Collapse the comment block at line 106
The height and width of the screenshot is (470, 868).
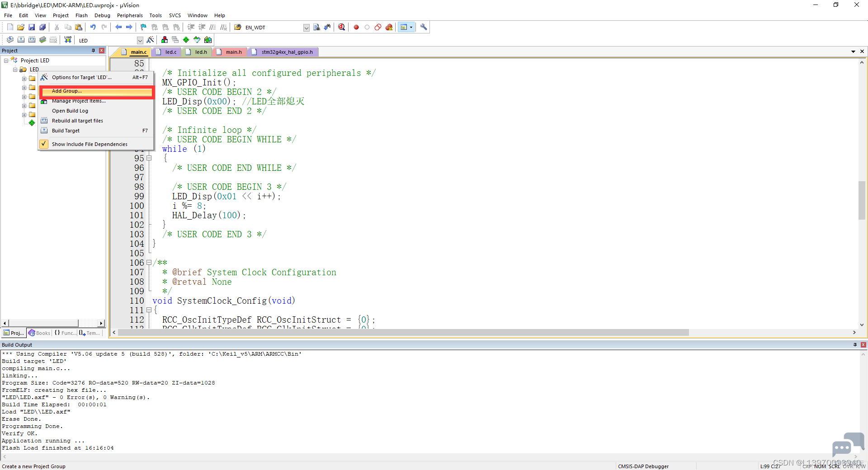click(149, 263)
